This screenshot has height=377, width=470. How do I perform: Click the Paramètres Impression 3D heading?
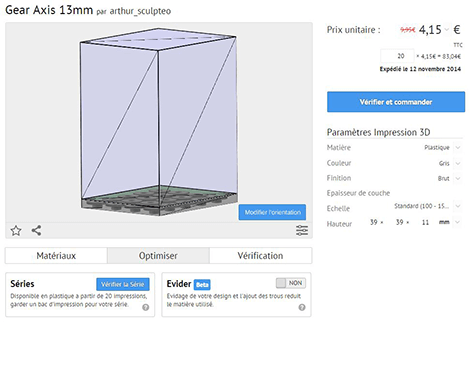pyautogui.click(x=378, y=132)
